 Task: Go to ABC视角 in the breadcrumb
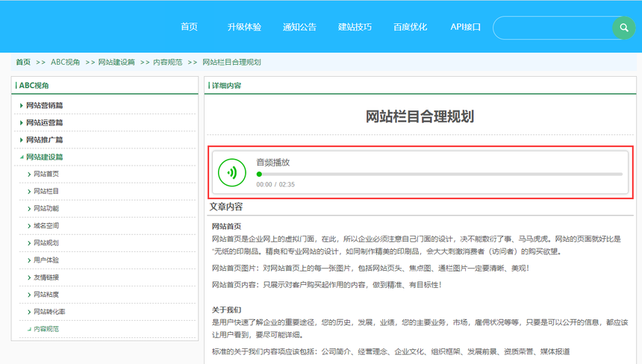coord(66,62)
